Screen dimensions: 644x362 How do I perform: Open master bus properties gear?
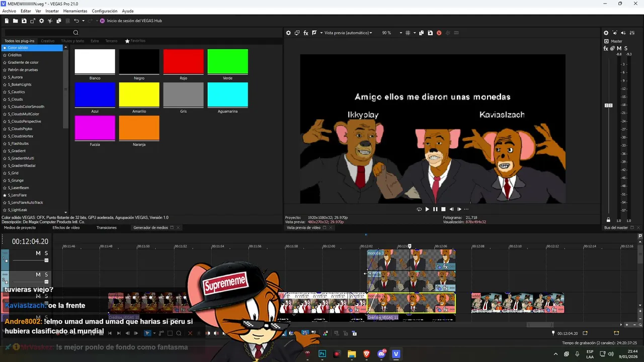(x=606, y=33)
